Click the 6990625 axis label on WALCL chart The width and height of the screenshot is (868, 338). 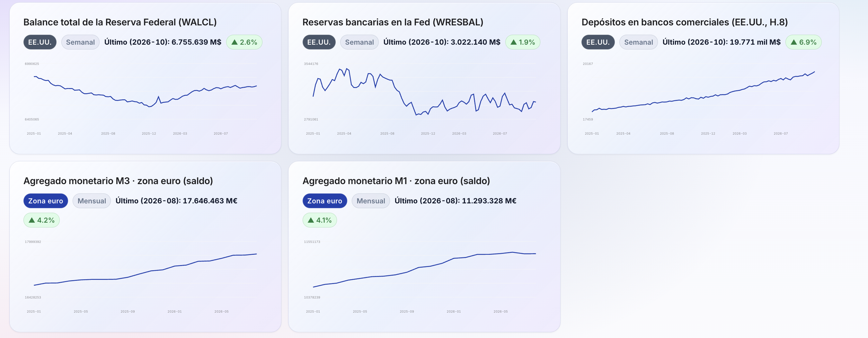(32, 64)
